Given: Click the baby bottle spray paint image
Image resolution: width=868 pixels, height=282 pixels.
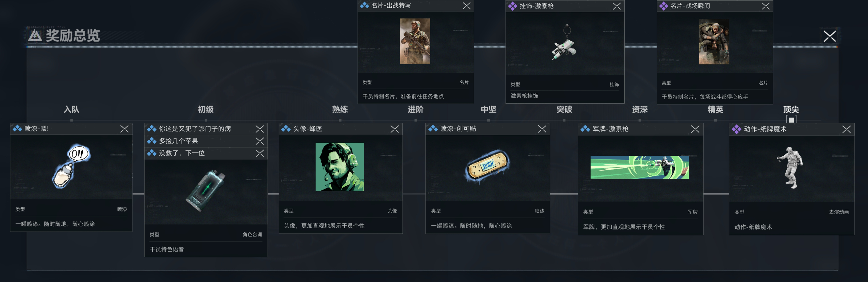Looking at the screenshot, I should tap(71, 166).
